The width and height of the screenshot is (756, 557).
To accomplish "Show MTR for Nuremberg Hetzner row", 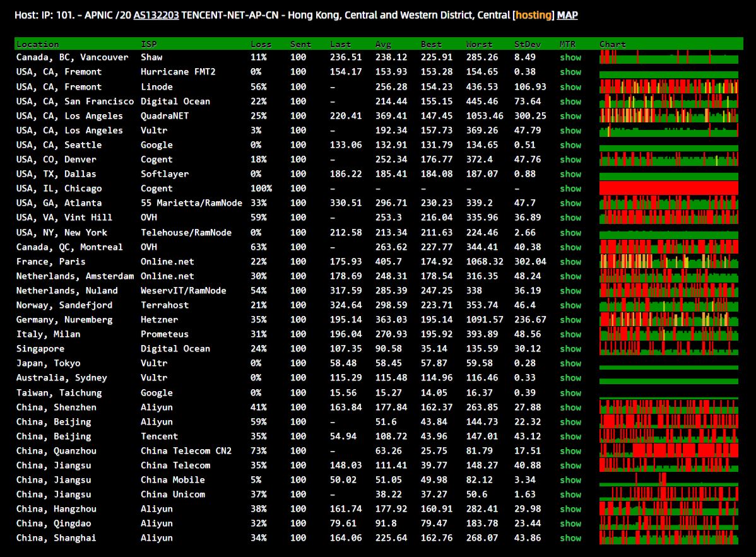I will 570,319.
